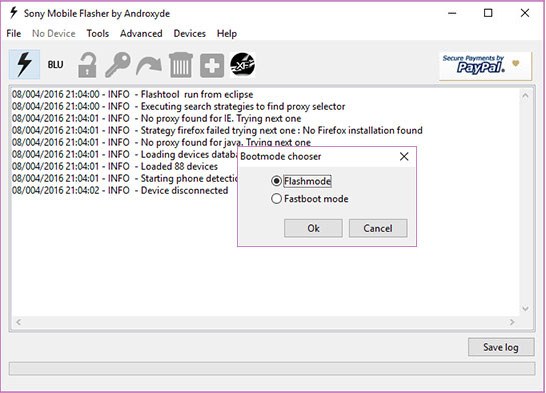546x393 pixels.
Task: Open the No Device menu
Action: [x=54, y=33]
